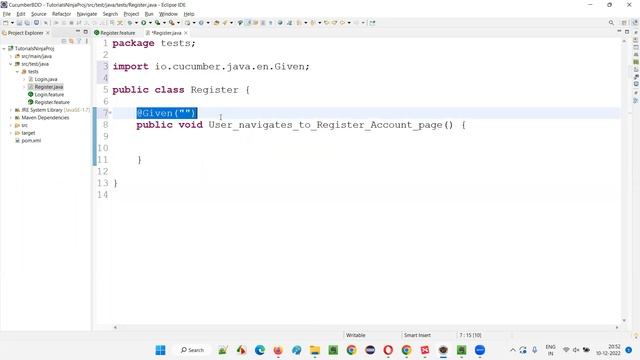Click the 'Smart Insert' status bar entry
640x360 pixels.
(x=417, y=335)
